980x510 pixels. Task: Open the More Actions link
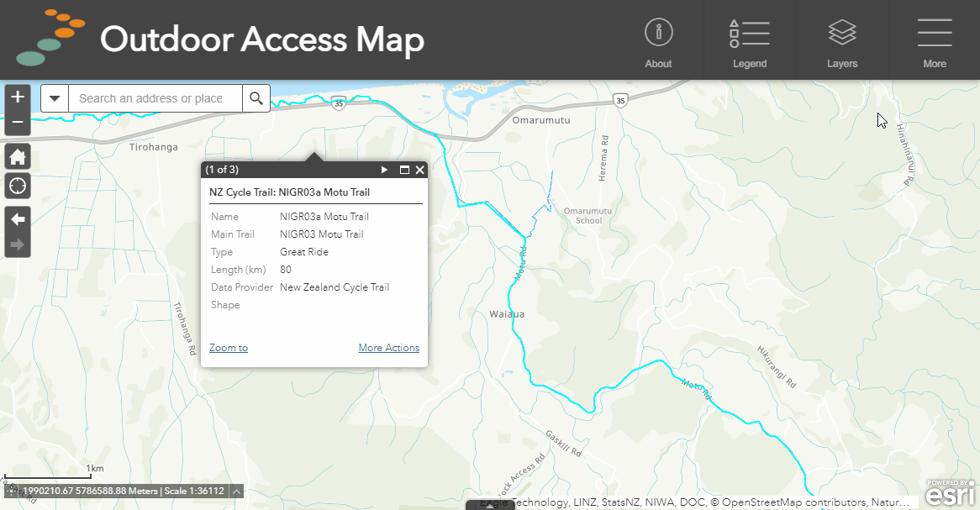pyautogui.click(x=389, y=348)
